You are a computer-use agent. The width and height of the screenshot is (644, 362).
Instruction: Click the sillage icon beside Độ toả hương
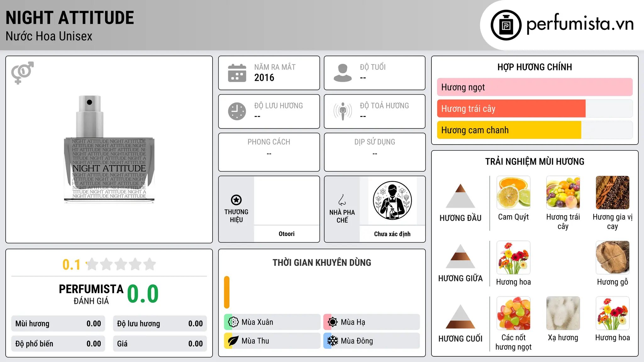[343, 111]
